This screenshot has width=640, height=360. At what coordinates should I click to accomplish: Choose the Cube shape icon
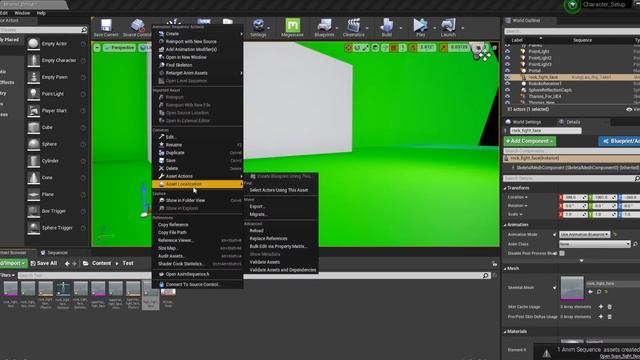33,127
